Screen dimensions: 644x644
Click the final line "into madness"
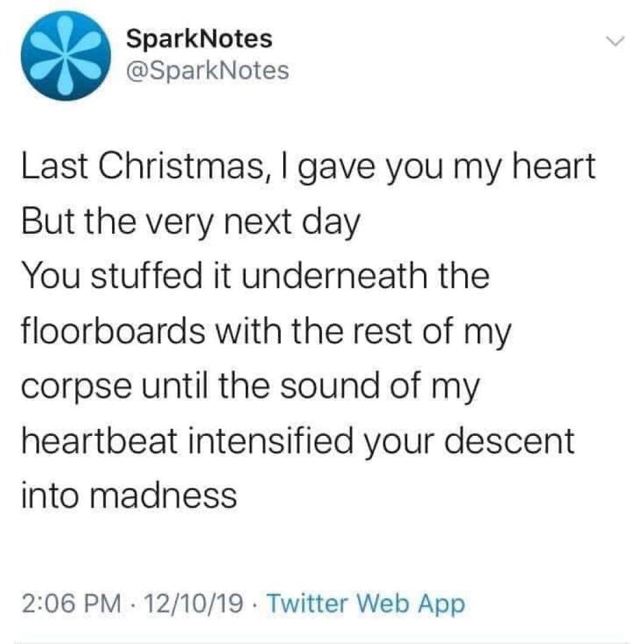click(x=129, y=495)
